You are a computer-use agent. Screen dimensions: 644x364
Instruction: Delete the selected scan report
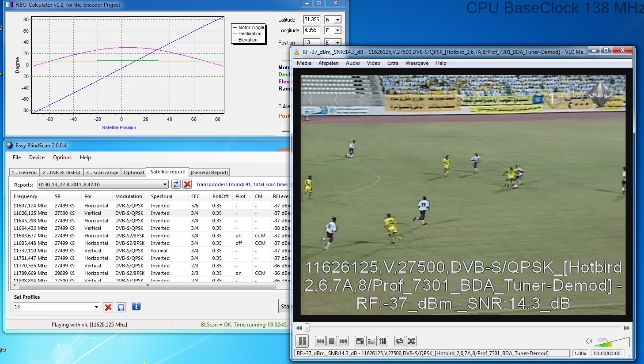click(187, 184)
